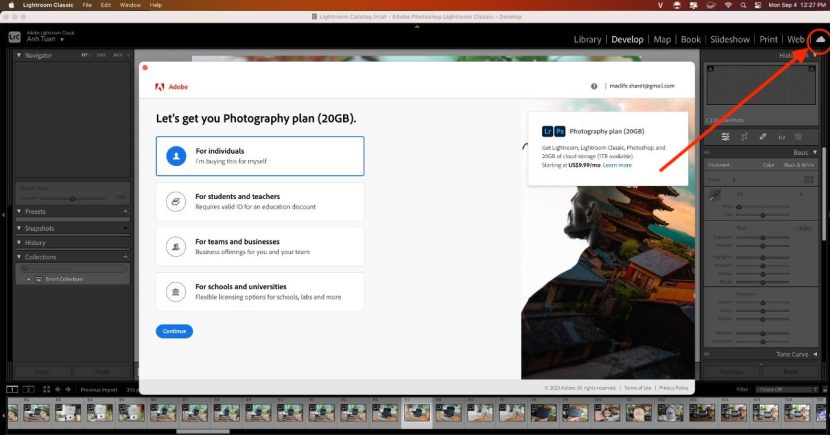This screenshot has height=435, width=830.
Task: Set treatment to Black & White
Action: pyautogui.click(x=799, y=165)
